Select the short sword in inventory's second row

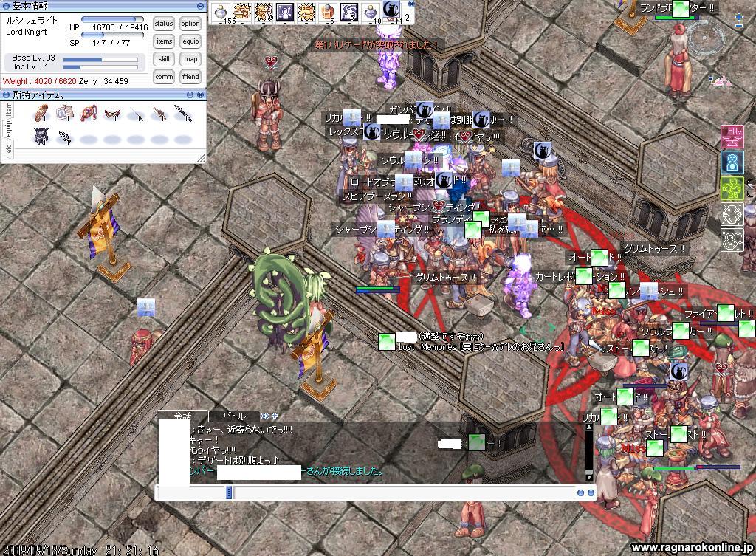click(x=65, y=137)
